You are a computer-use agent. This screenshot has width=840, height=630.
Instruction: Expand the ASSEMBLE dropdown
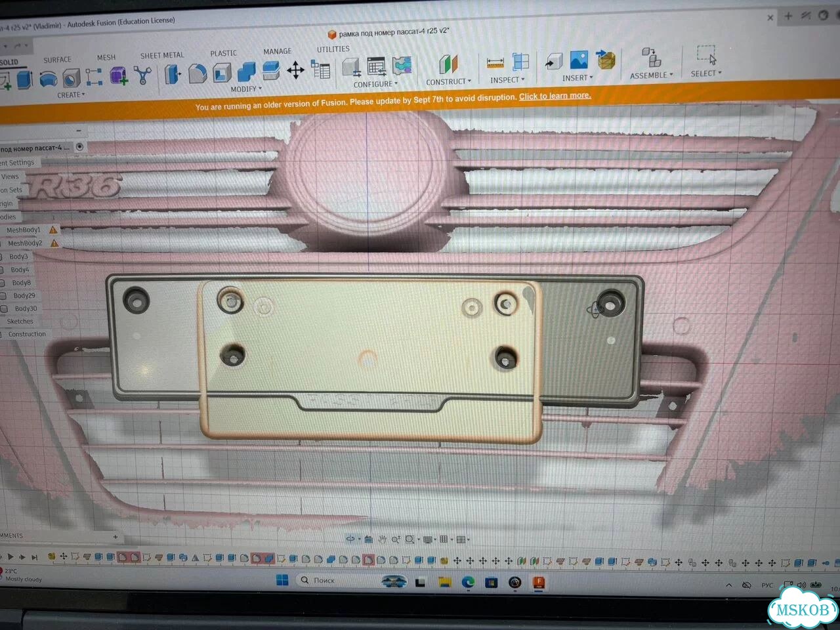(x=652, y=75)
